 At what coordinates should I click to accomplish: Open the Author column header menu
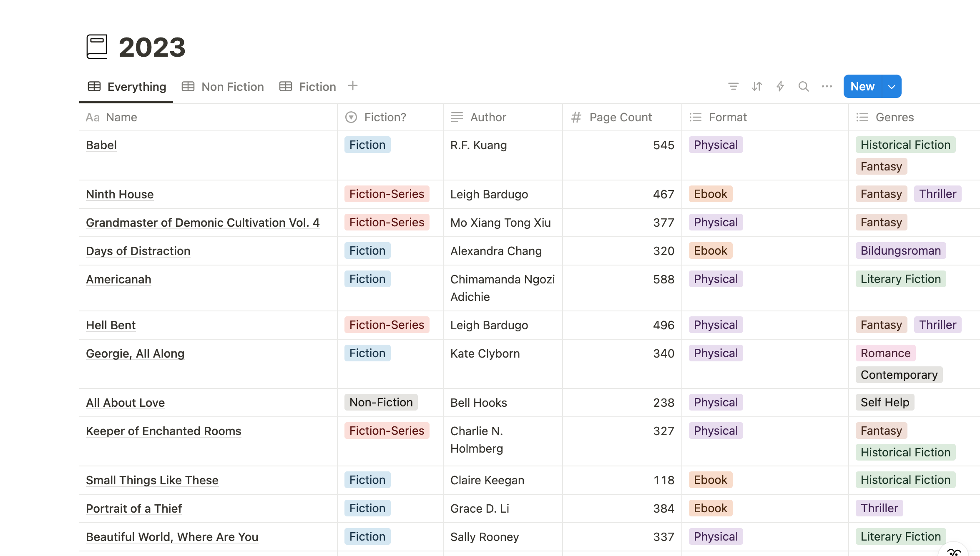(x=503, y=117)
